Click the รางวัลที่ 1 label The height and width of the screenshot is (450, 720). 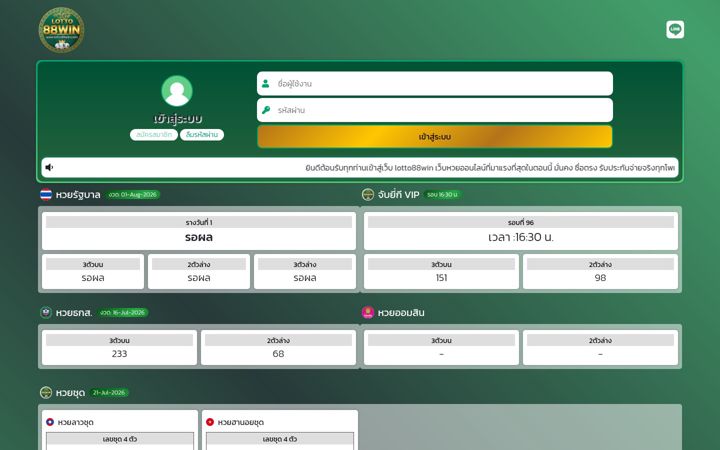(x=199, y=222)
